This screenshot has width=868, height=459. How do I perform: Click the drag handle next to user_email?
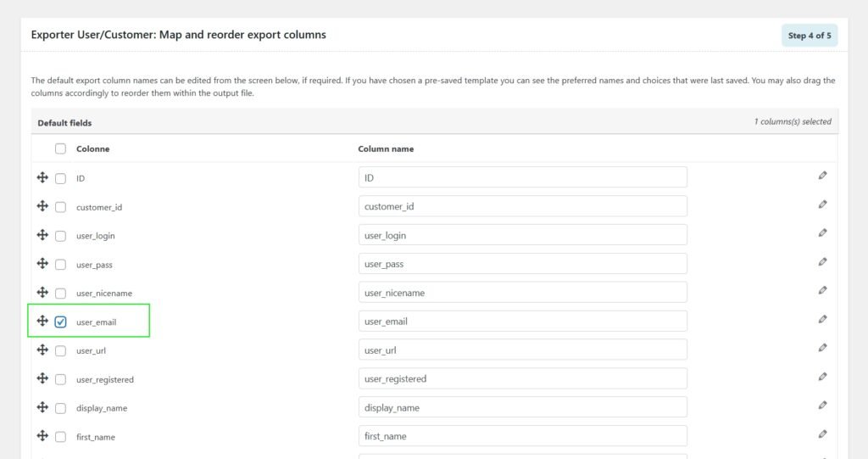point(42,322)
